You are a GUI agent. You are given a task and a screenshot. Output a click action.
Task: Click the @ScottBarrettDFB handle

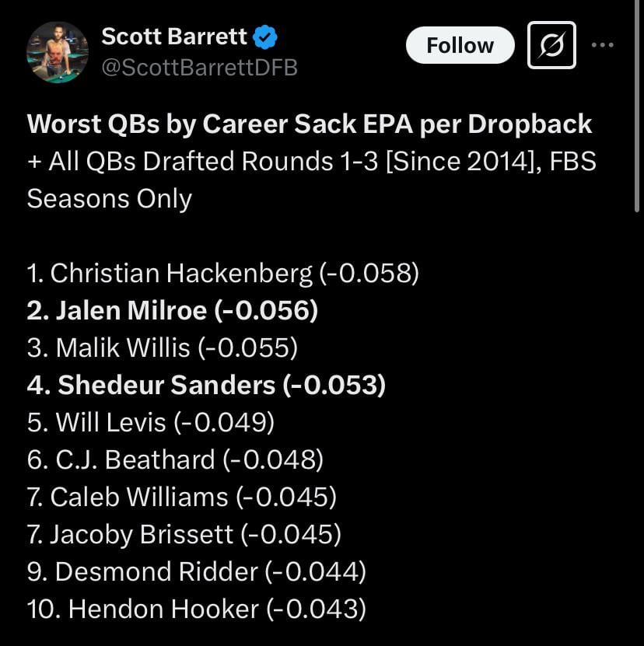point(200,68)
